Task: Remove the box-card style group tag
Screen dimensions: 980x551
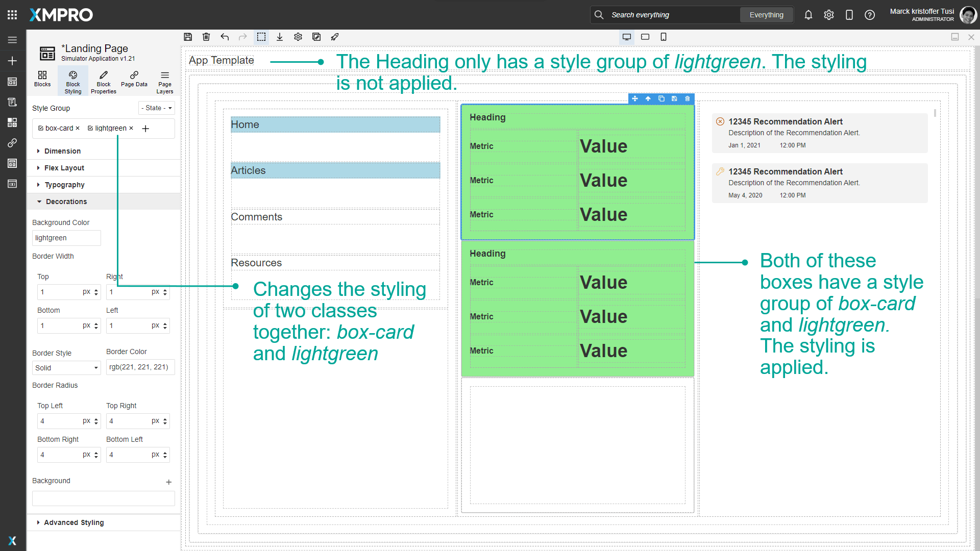Action: (x=78, y=128)
